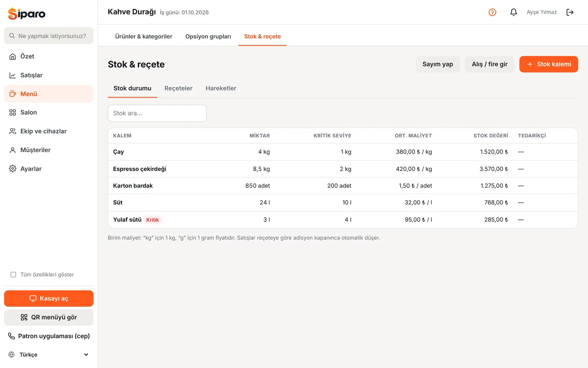Add new Stok kalemi
The image size is (588, 368).
coord(549,64)
